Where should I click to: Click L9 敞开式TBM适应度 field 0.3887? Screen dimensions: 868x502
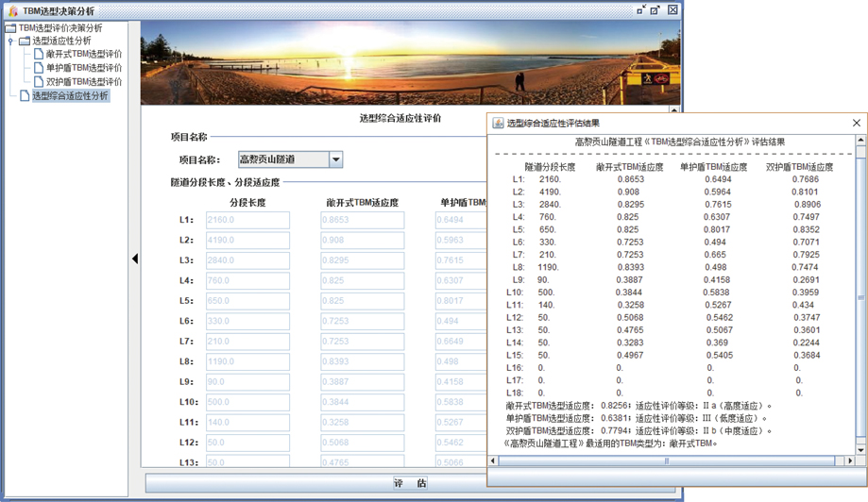pos(363,381)
